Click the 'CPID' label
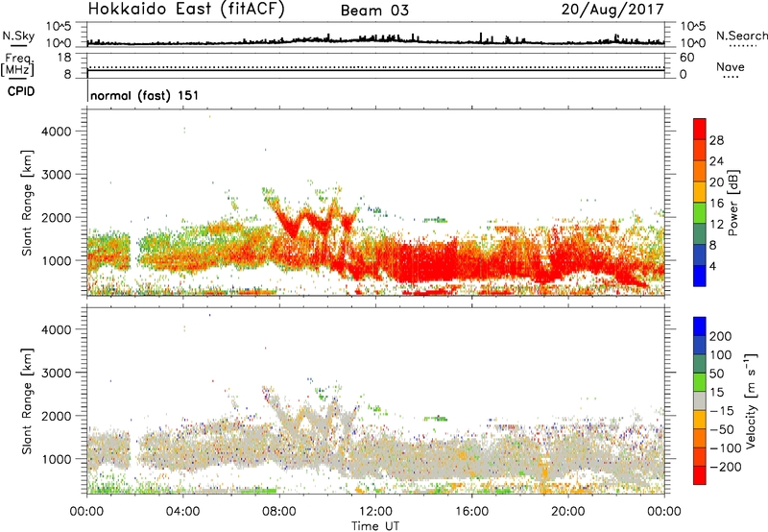Image resolution: width=768 pixels, height=532 pixels. [21, 91]
